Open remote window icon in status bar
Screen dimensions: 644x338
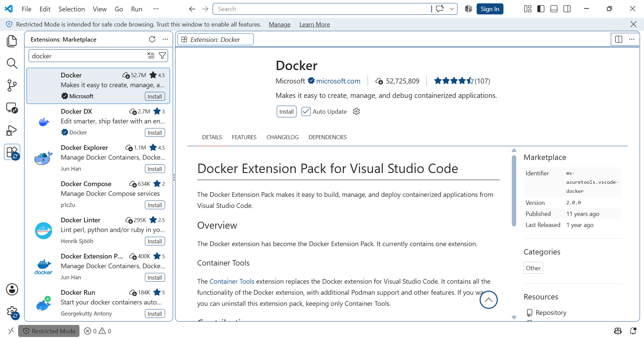point(11,331)
